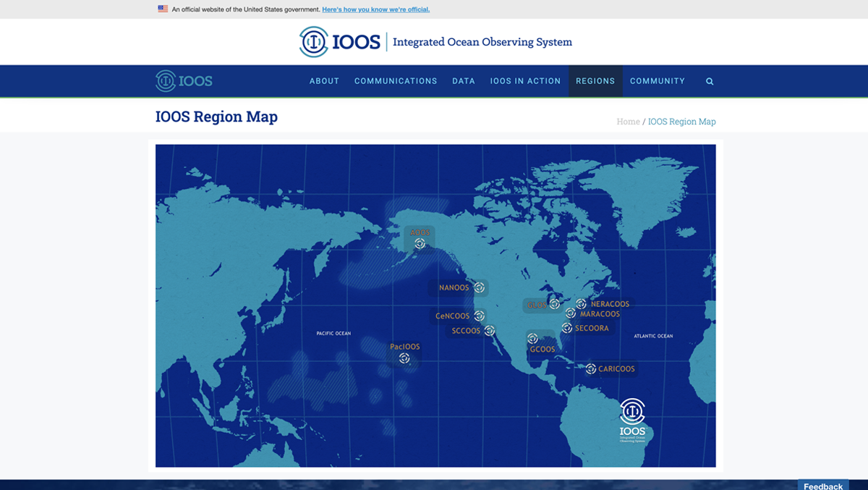Click the CeNCOOS text label

tap(453, 316)
